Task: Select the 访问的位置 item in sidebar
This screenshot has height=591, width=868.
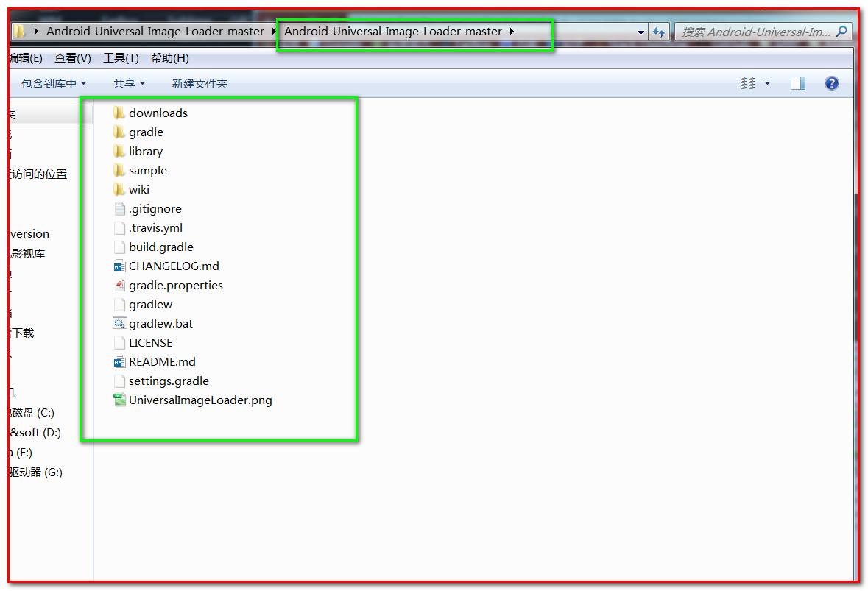Action: pos(39,174)
